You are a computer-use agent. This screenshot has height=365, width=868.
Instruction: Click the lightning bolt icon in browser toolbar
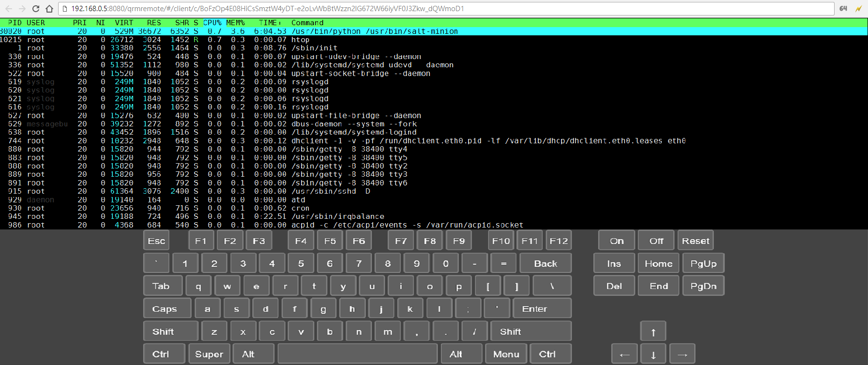(858, 9)
